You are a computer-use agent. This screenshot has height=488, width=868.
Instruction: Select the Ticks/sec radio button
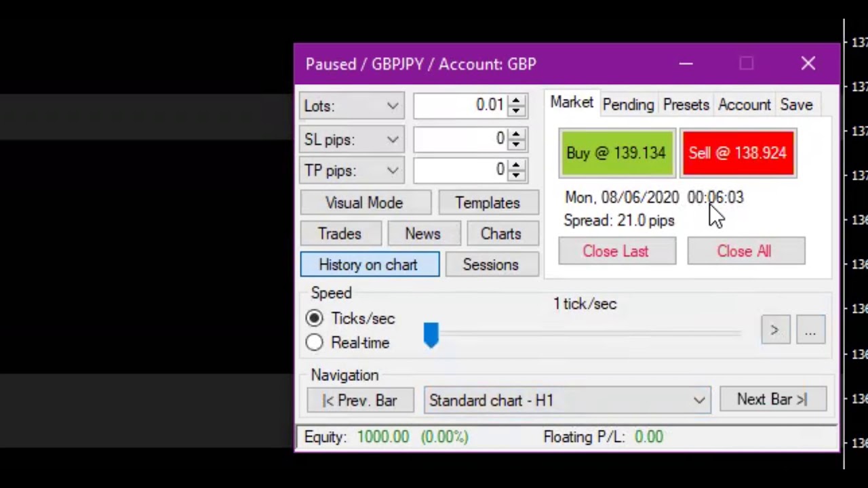pos(314,318)
